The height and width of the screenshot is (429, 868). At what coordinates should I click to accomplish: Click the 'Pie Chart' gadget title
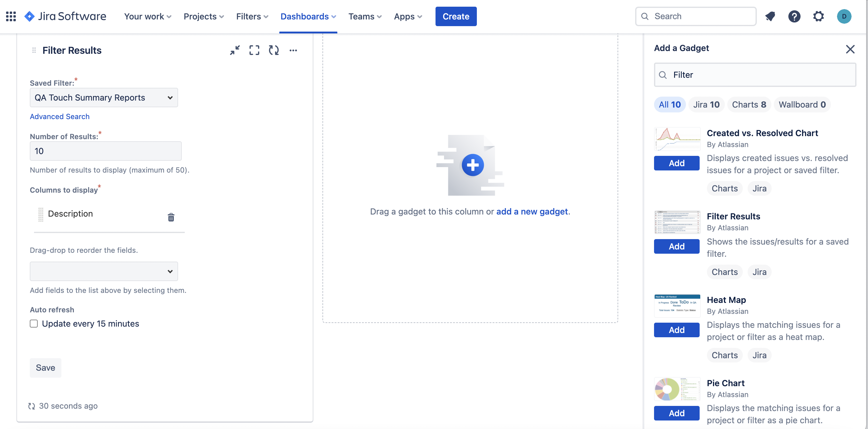(x=725, y=383)
